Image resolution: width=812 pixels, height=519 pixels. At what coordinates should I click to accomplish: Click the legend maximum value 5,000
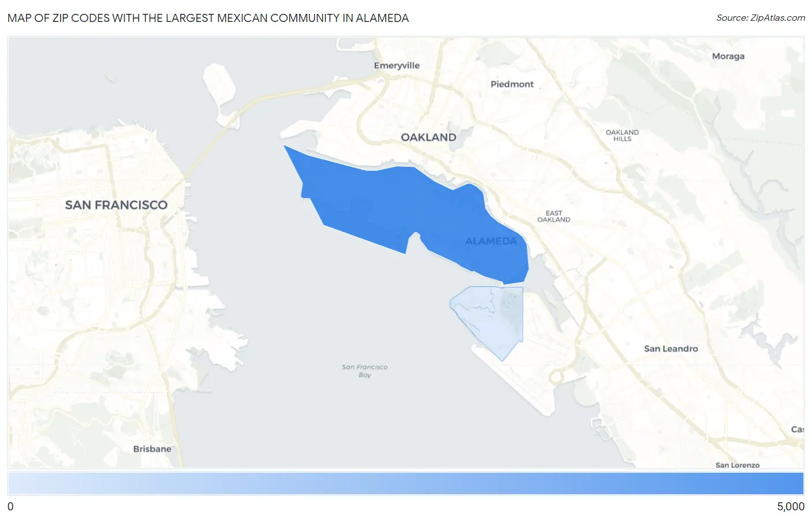click(x=791, y=506)
